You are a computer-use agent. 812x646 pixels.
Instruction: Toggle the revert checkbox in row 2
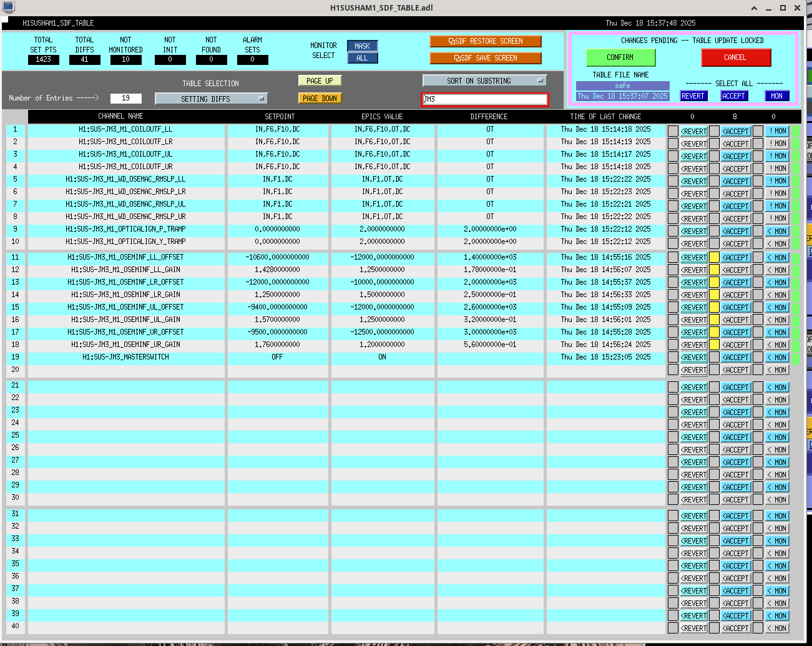(x=673, y=144)
